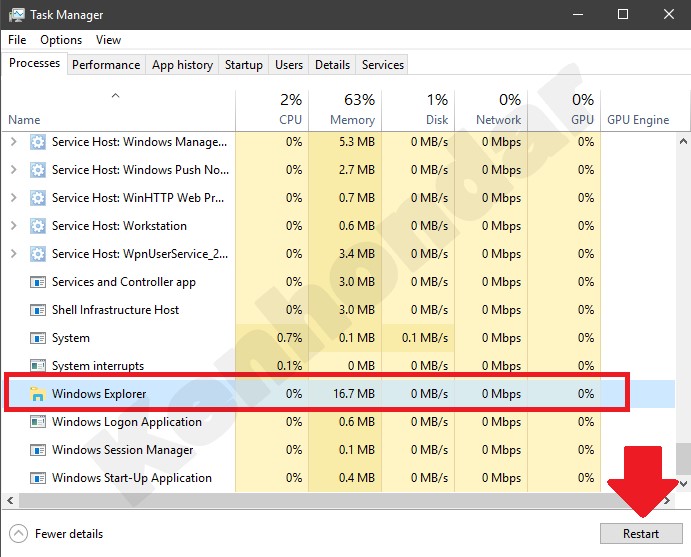Switch to the Startup tab
The height and width of the screenshot is (557, 691).
(x=244, y=65)
